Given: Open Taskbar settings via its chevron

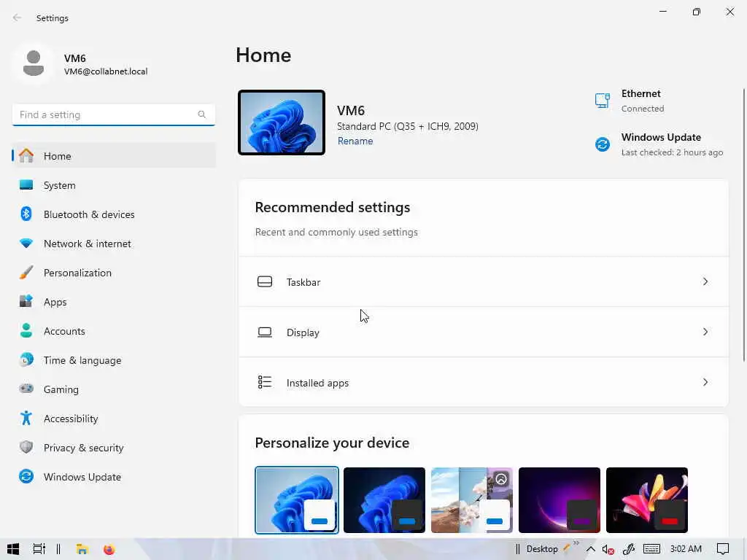Looking at the screenshot, I should click(705, 281).
